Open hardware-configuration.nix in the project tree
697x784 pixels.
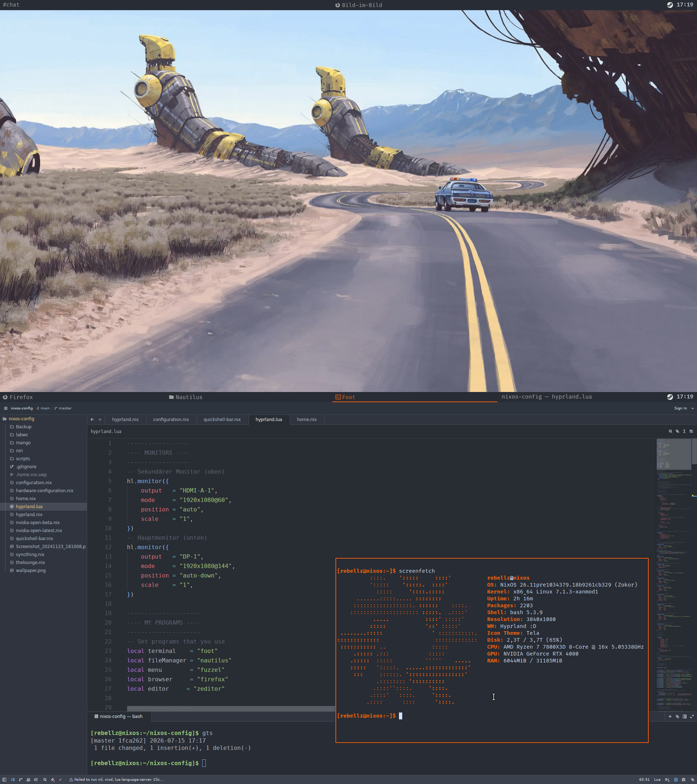click(x=43, y=491)
